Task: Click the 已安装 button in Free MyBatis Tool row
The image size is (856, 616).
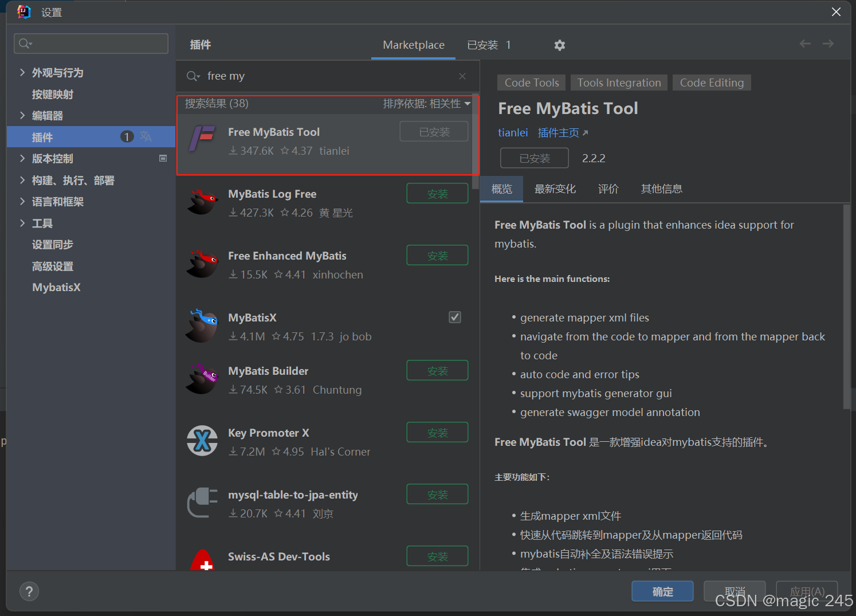Action: click(x=434, y=132)
